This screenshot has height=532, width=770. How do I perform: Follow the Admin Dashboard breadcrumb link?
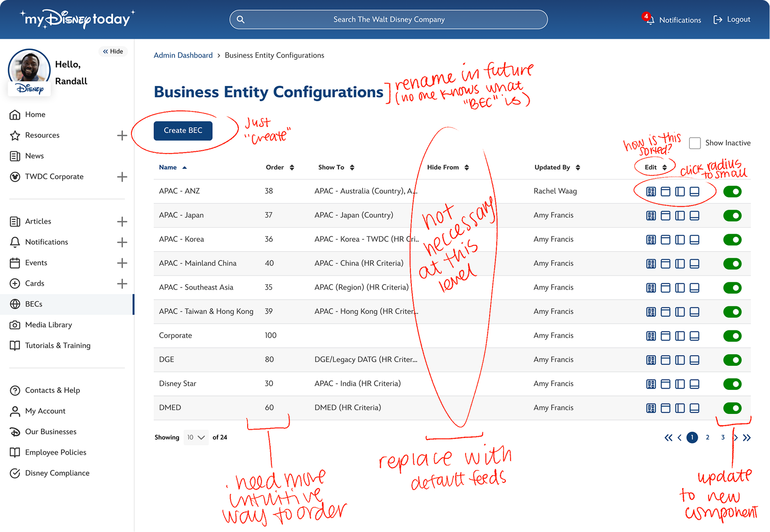pos(183,55)
